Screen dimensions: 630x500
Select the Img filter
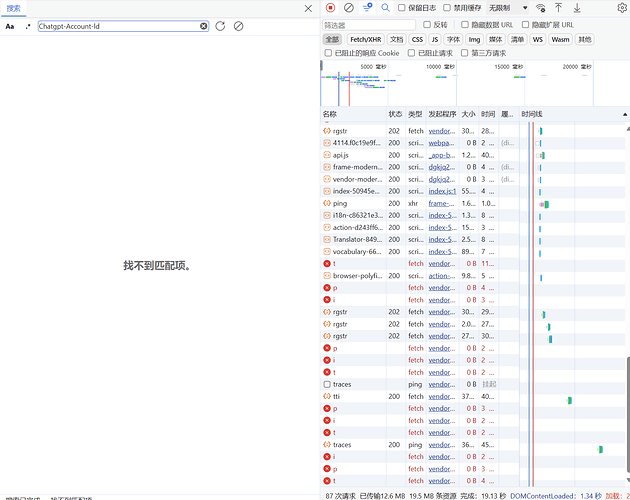point(475,39)
